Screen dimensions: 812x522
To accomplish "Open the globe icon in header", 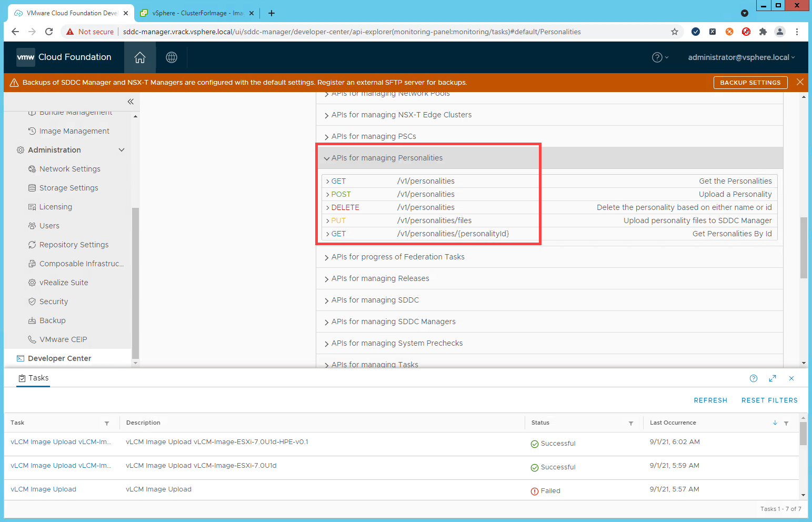I will point(172,57).
